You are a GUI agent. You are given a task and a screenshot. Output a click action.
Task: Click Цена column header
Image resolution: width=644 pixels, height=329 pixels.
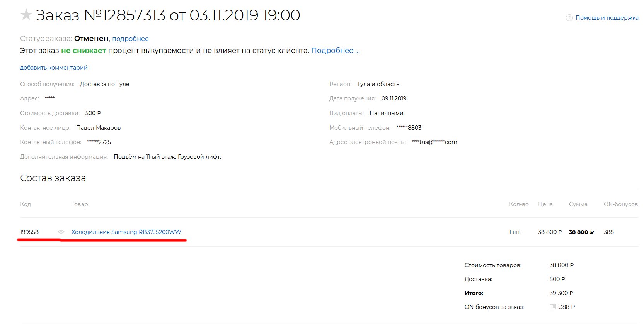545,204
